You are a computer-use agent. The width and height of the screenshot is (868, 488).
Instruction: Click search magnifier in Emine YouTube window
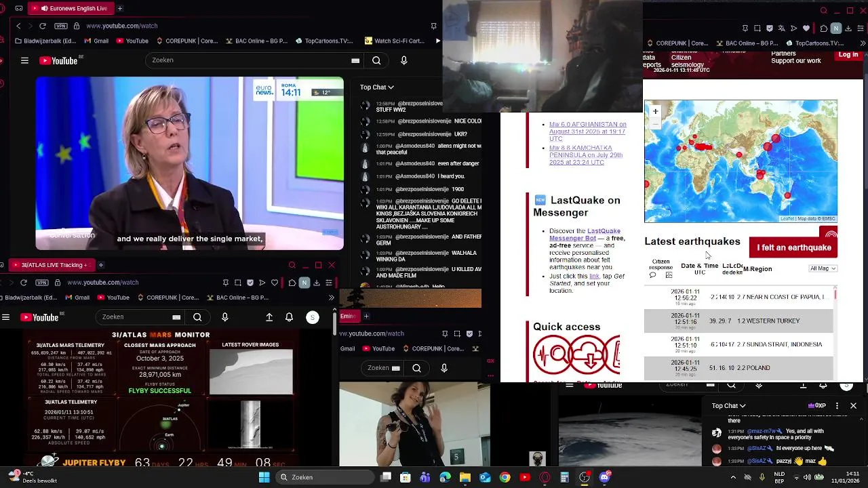[416, 368]
